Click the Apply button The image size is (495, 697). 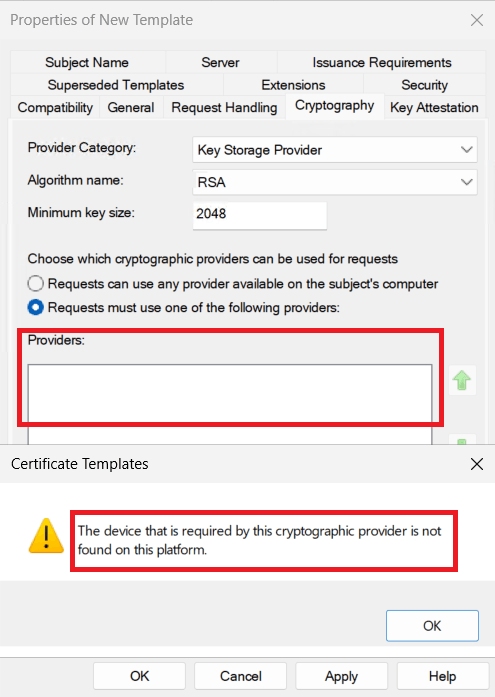pos(341,676)
